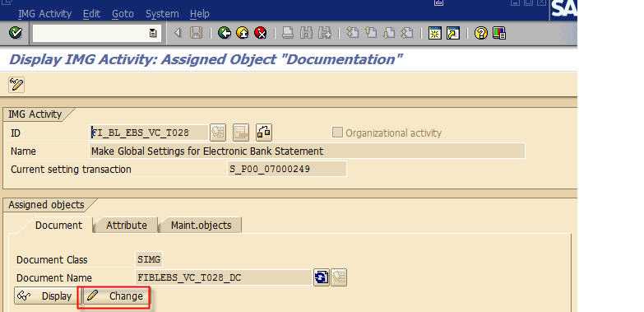This screenshot has height=312, width=644.
Task: Create a new session via toolbar icon
Action: (434, 33)
